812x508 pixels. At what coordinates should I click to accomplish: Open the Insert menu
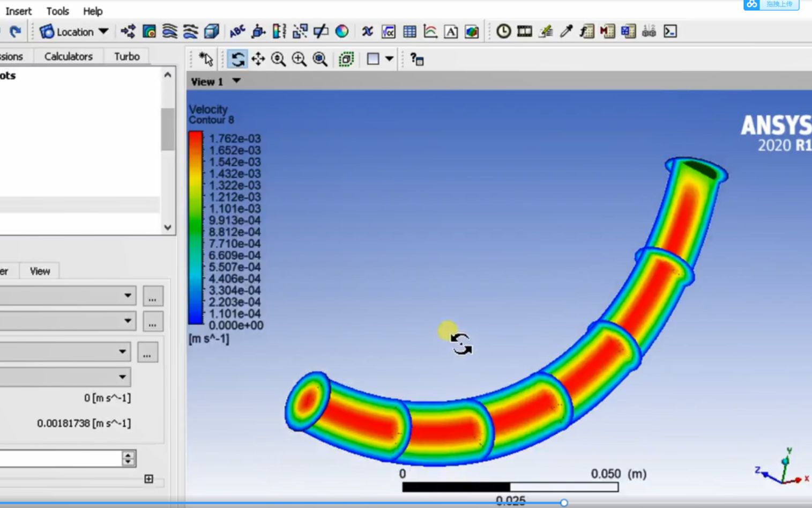19,11
